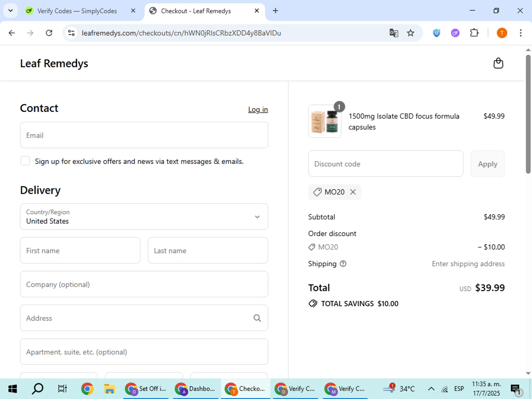Click the CBD capsules product thumbnail
The image size is (532, 399).
tap(325, 121)
